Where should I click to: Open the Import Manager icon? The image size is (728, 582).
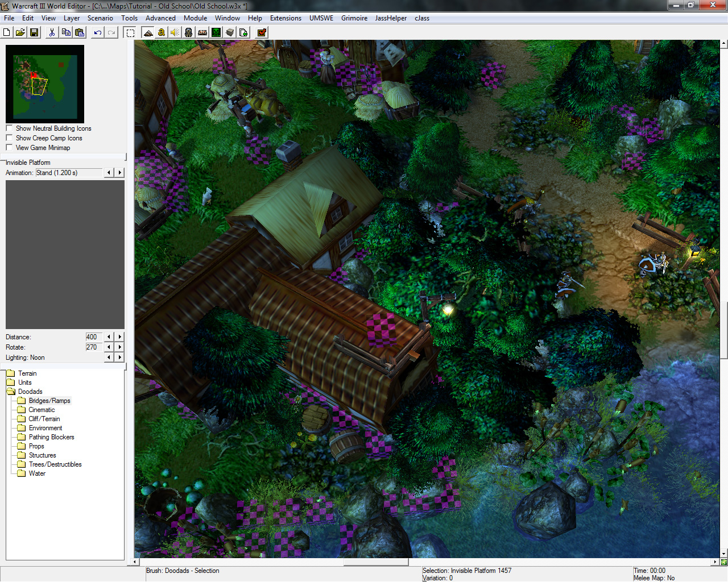(x=243, y=32)
